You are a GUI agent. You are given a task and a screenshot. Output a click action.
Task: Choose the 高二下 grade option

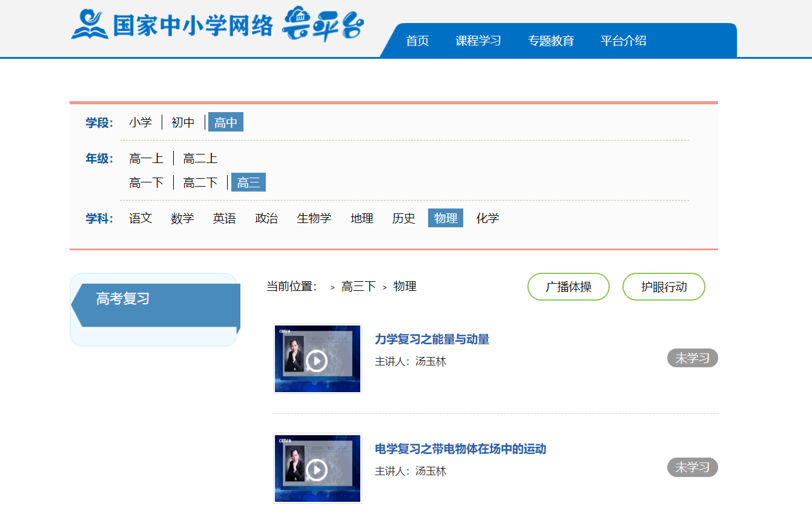point(200,182)
